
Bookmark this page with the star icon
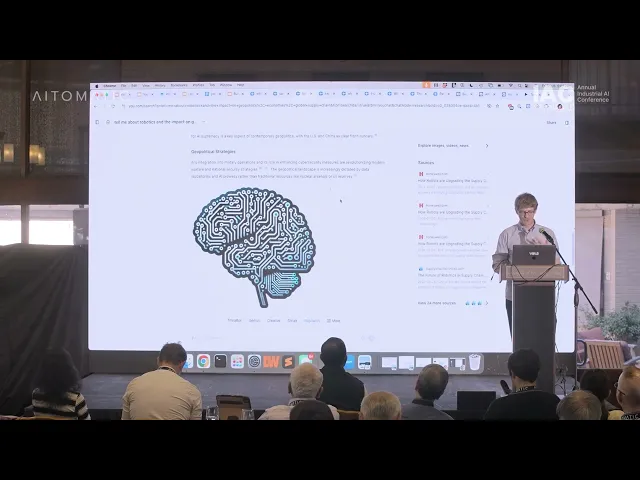498,106
